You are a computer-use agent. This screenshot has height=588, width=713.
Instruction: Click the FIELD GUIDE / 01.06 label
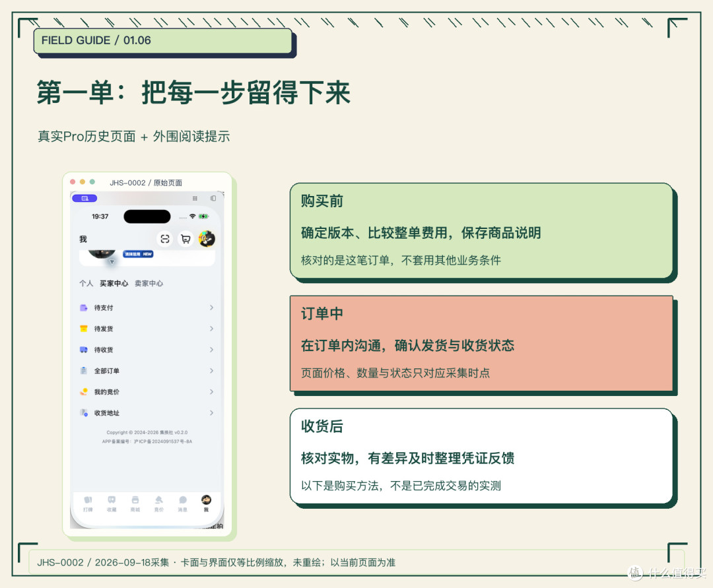[x=96, y=40]
